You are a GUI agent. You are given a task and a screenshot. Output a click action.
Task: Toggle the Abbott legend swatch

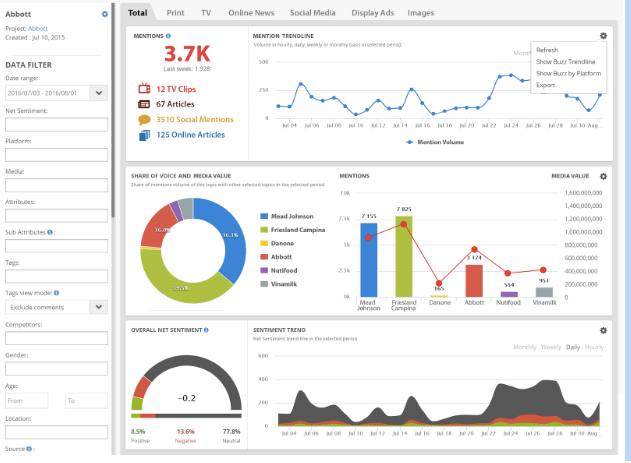[x=264, y=257]
